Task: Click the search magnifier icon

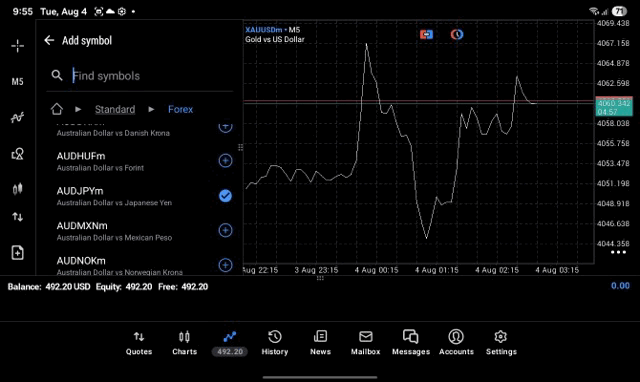Action: [57, 75]
